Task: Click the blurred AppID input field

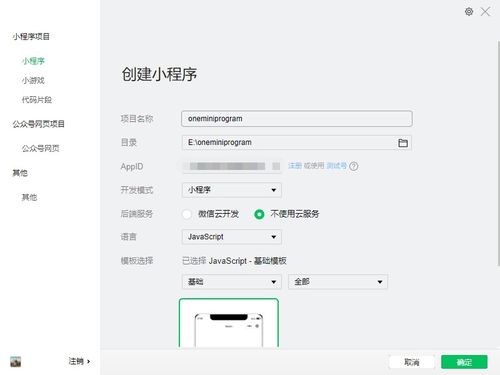Action: coord(232,166)
